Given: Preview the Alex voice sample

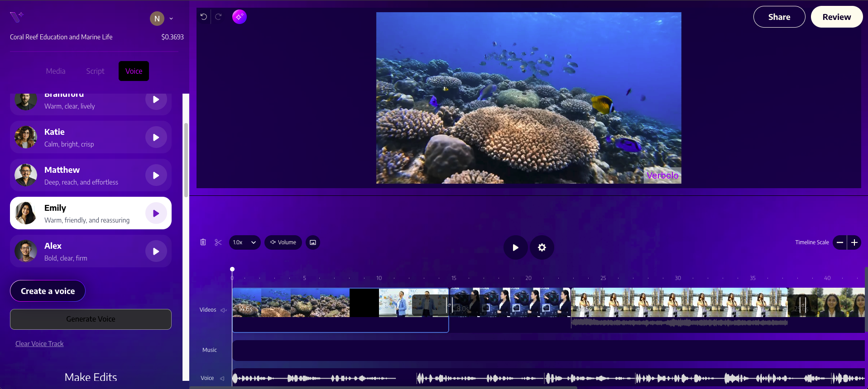Looking at the screenshot, I should tap(156, 251).
